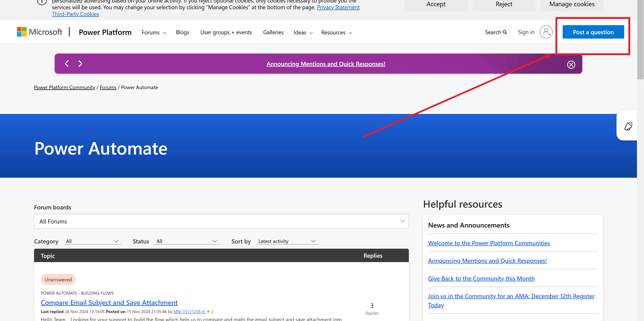Click the Microsoft logo
644x321 pixels.
coord(39,32)
